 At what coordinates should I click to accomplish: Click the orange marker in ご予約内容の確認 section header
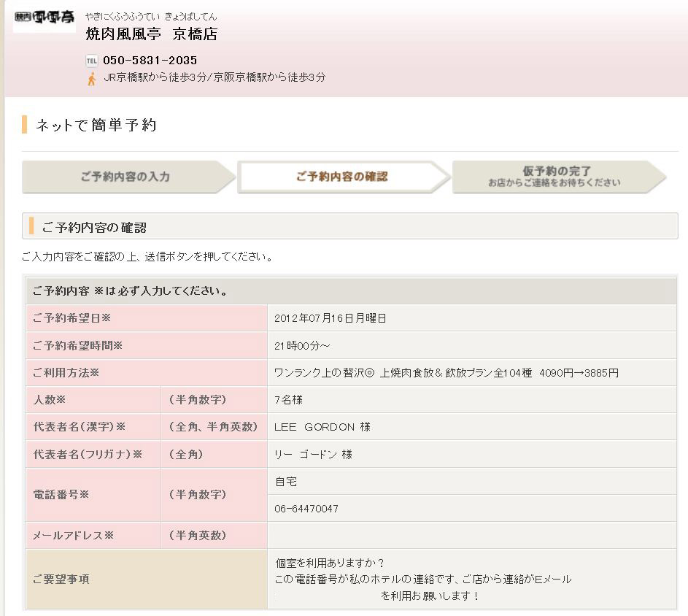click(x=31, y=227)
